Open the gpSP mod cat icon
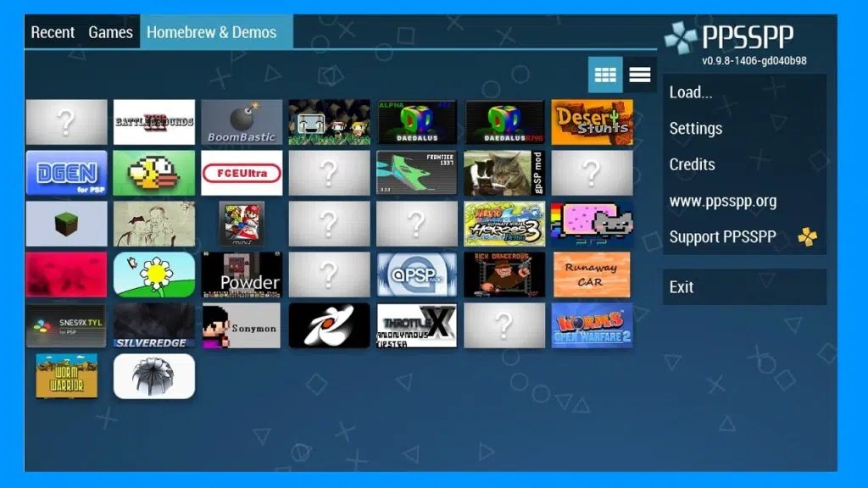The height and width of the screenshot is (488, 868). click(x=504, y=173)
